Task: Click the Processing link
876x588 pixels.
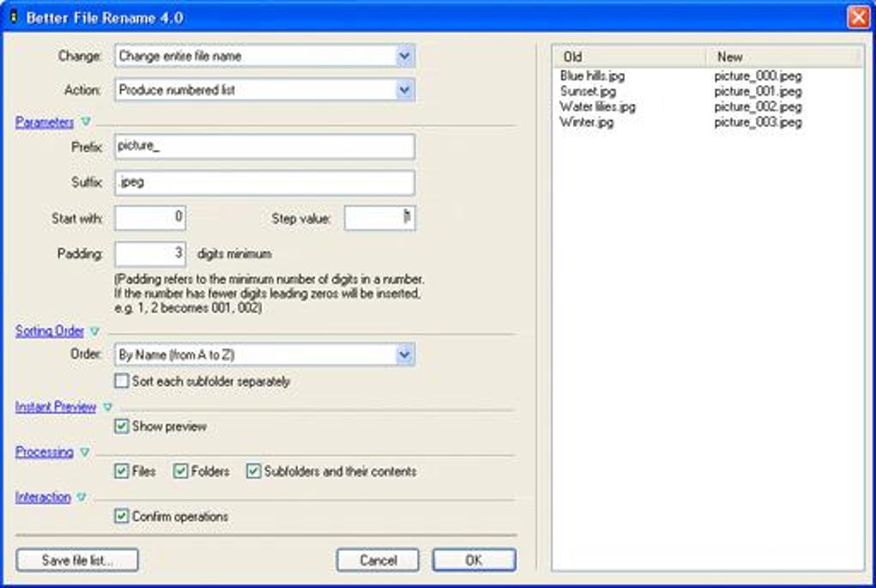Action: pos(44,452)
